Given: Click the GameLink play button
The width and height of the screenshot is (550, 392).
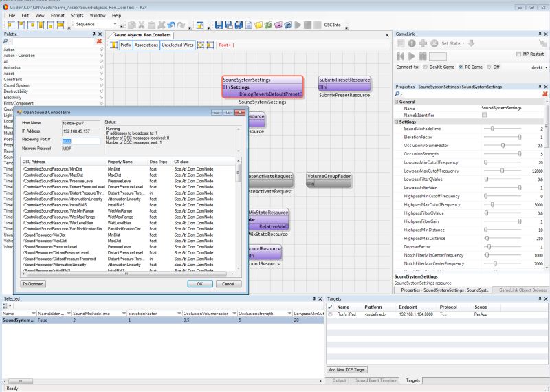Looking at the screenshot, I should click(412, 56).
